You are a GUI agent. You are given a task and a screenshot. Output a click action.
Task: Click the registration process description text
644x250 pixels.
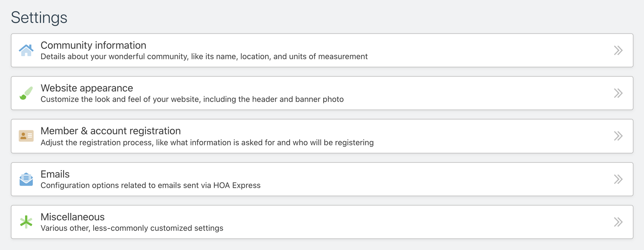207,142
